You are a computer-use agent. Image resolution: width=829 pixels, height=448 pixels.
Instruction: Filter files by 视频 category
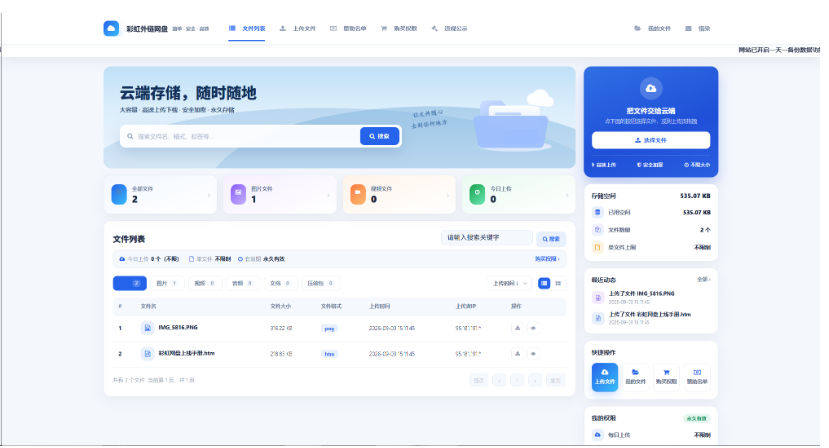[205, 284]
